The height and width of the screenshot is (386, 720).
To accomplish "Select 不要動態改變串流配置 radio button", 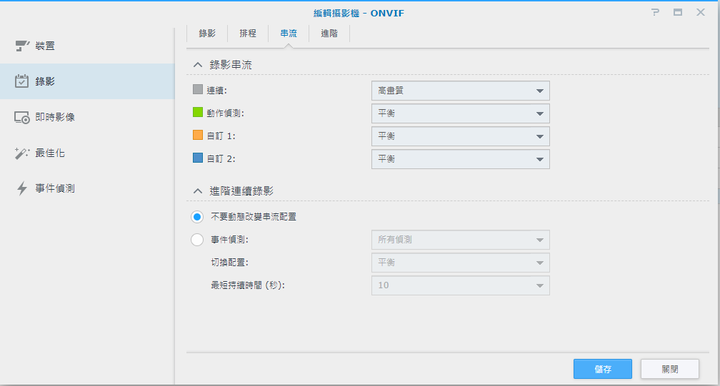I will [197, 217].
